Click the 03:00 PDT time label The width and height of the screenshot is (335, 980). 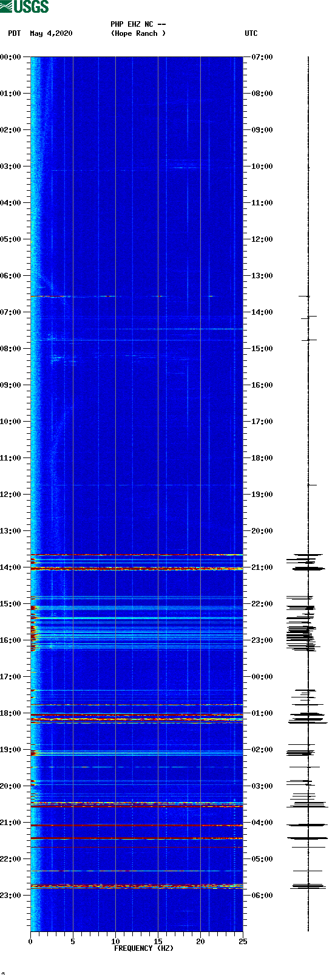[x=11, y=166]
